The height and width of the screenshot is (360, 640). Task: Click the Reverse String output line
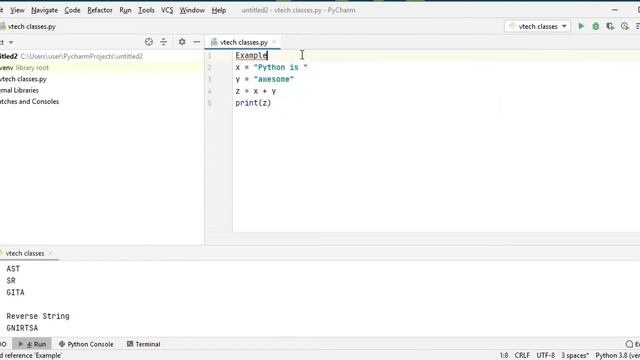point(38,316)
